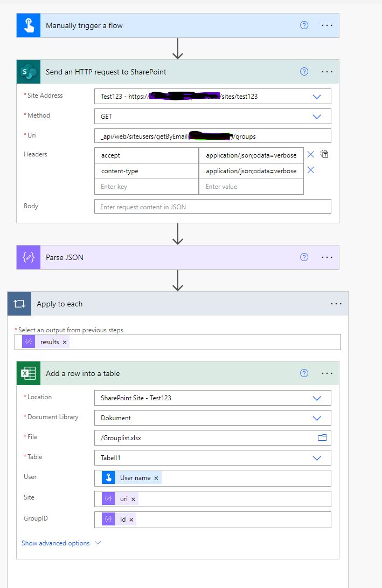The height and width of the screenshot is (588, 382).
Task: Click the Body request content field
Action: click(x=213, y=207)
